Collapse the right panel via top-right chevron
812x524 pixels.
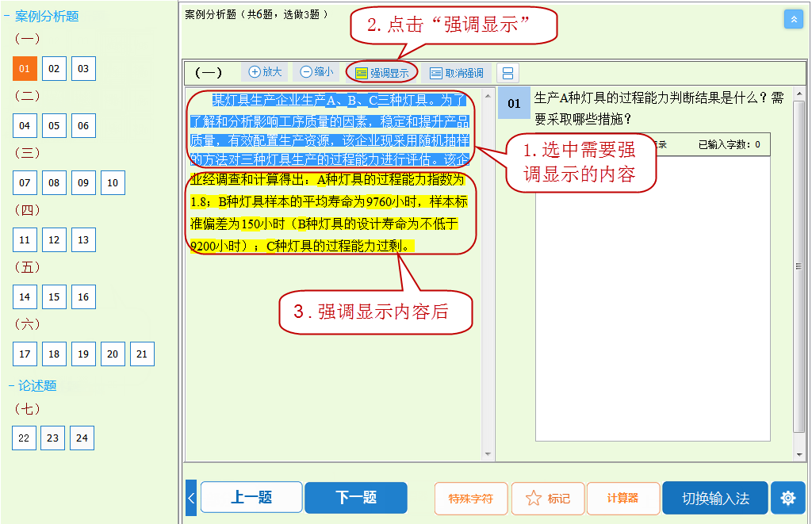coord(794,18)
